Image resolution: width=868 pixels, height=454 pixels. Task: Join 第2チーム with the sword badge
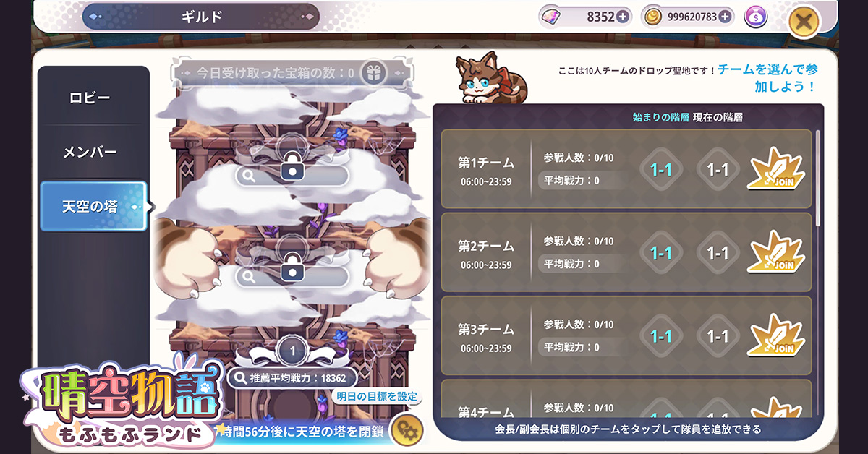776,252
